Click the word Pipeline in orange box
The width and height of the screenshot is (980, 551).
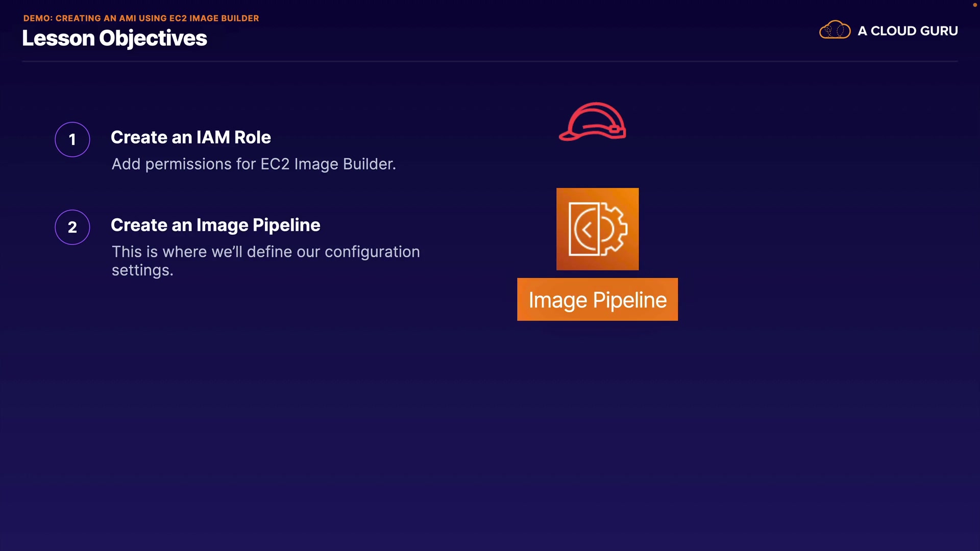630,300
